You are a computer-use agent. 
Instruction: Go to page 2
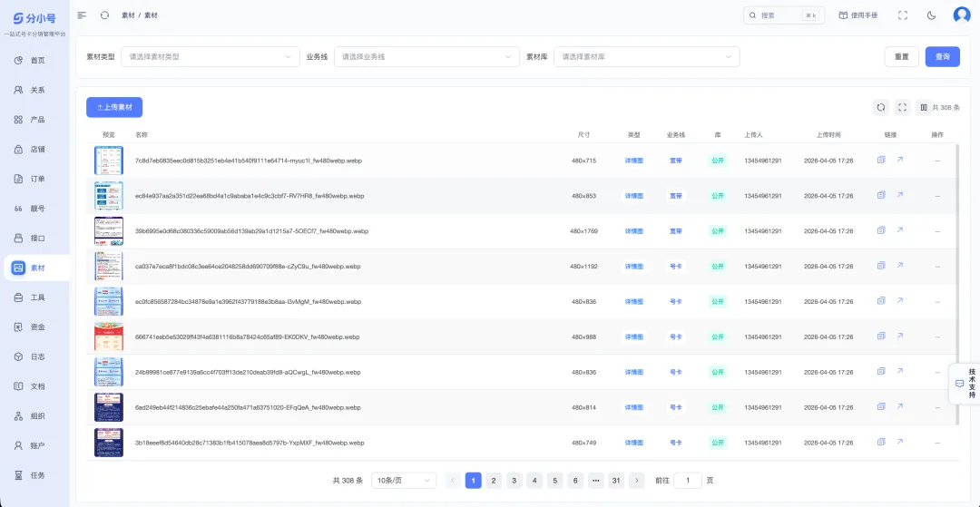(494, 480)
